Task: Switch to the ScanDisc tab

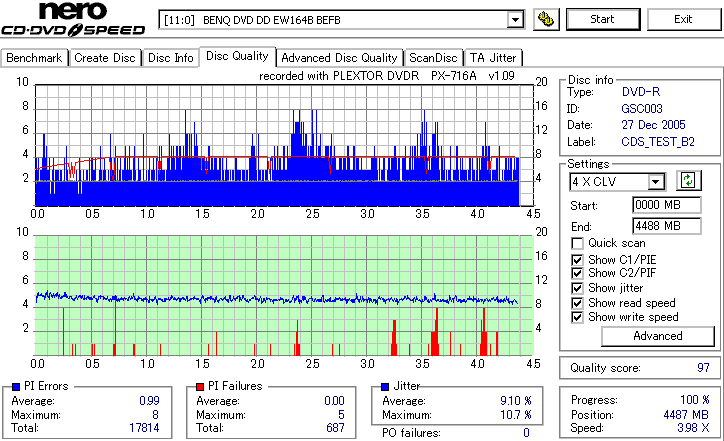Action: click(433, 58)
